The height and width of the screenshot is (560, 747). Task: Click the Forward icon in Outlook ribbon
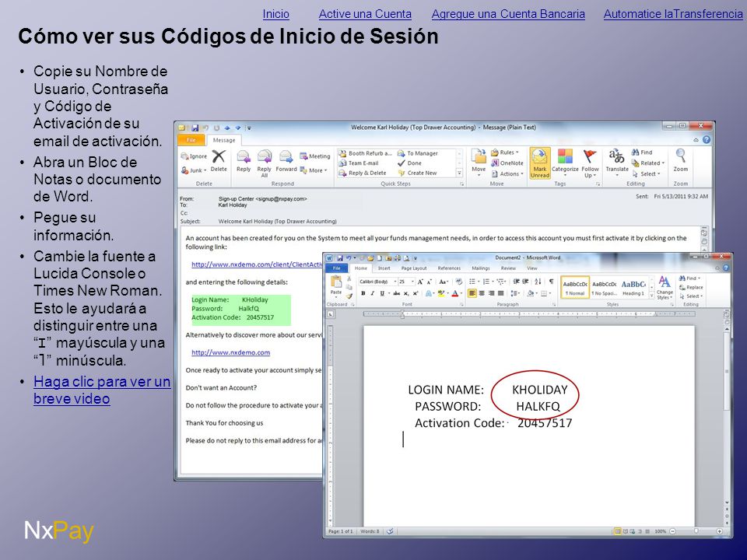coord(286,156)
